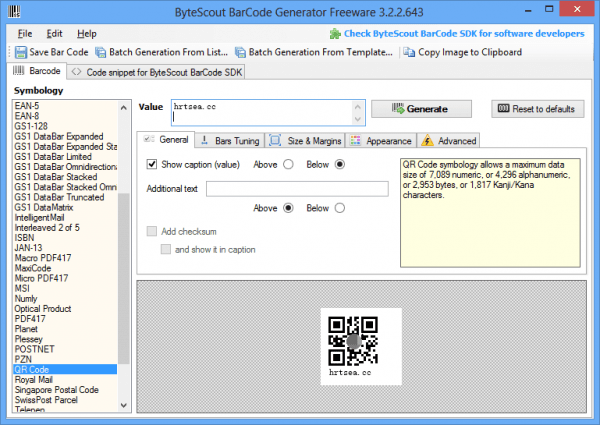Image resolution: width=600 pixels, height=425 pixels.
Task: Click Value box scroll down arrow
Action: [358, 119]
